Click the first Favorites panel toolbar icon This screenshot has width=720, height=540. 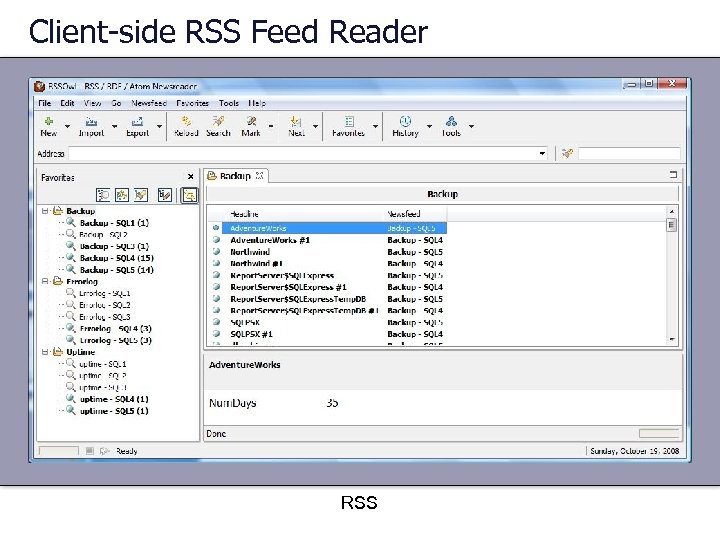click(103, 195)
